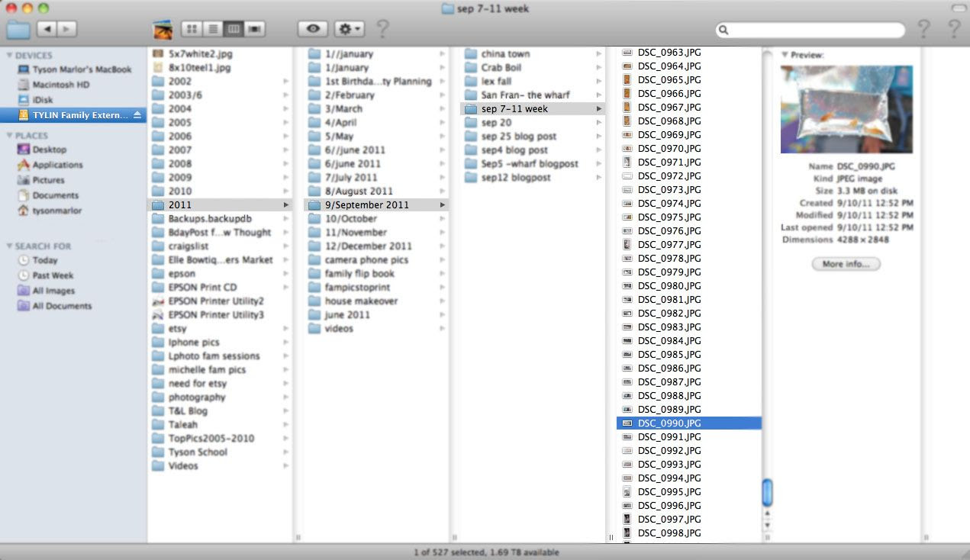Click the scrollbar down arrow in file column
Screen dimensions: 970x560
pos(768,526)
